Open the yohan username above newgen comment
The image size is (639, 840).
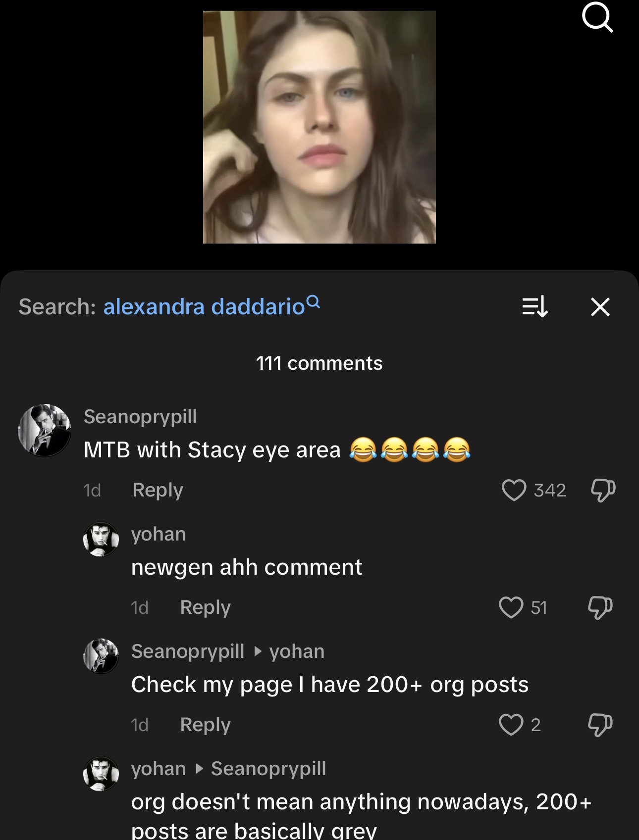pyautogui.click(x=159, y=534)
